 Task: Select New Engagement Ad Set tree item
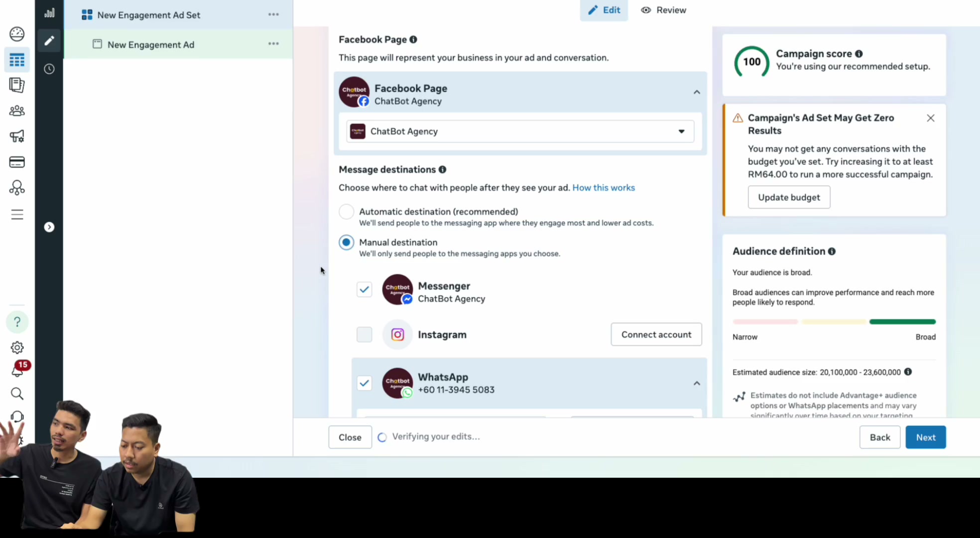tap(178, 14)
